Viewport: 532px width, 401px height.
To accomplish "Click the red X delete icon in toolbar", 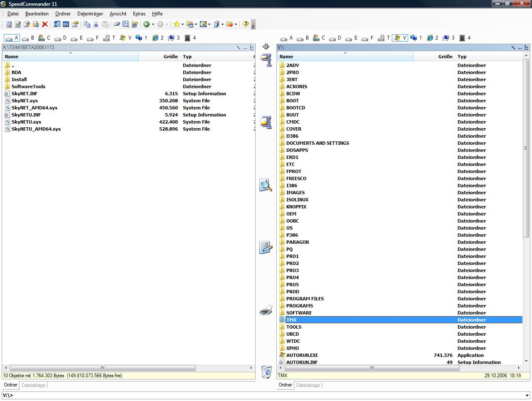I will 45,25.
